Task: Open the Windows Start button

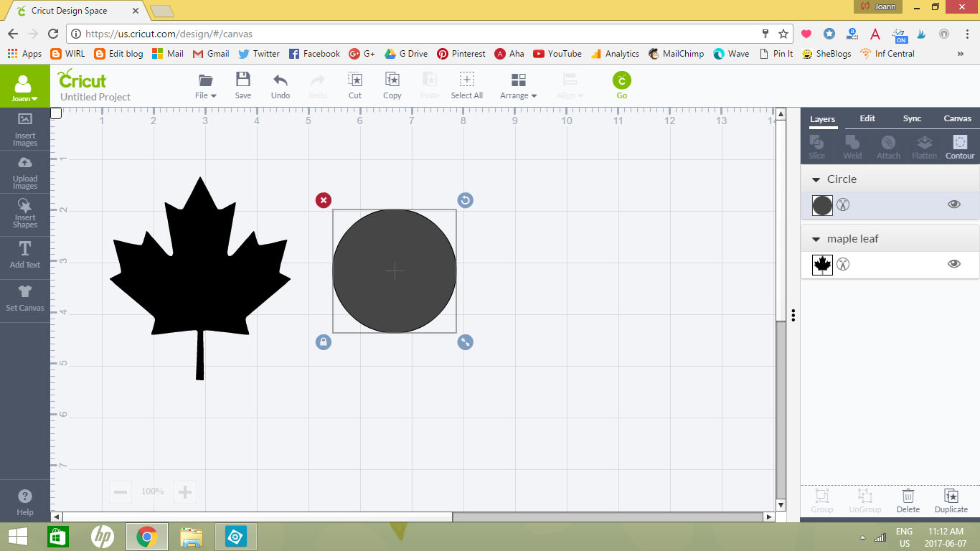Action: pyautogui.click(x=19, y=537)
